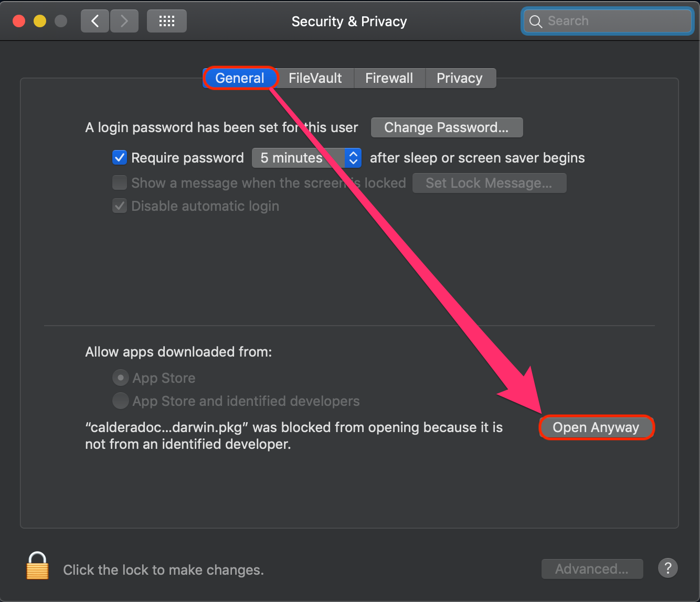The width and height of the screenshot is (700, 602).
Task: Choose App Store and identified developers
Action: pos(121,401)
